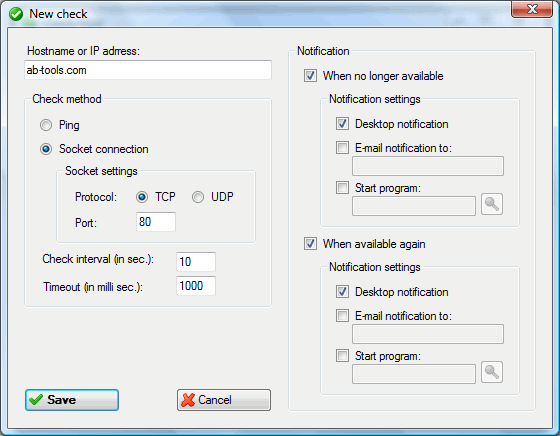Toggle 'When available again' checkbox
Screen dimensions: 560x436
point(310,244)
